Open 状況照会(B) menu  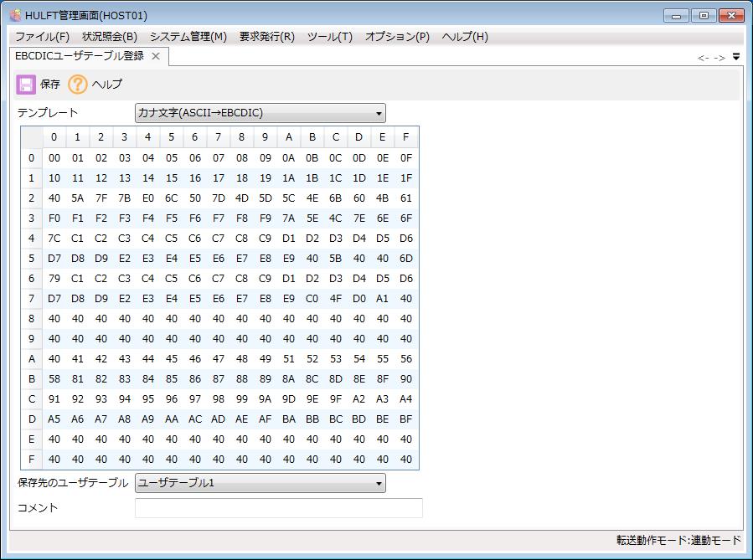[110, 37]
